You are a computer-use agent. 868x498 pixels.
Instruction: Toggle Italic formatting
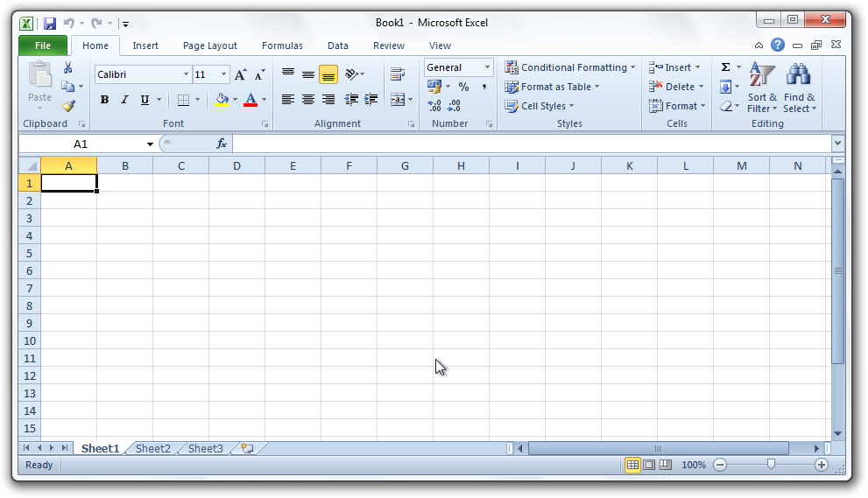tap(124, 100)
